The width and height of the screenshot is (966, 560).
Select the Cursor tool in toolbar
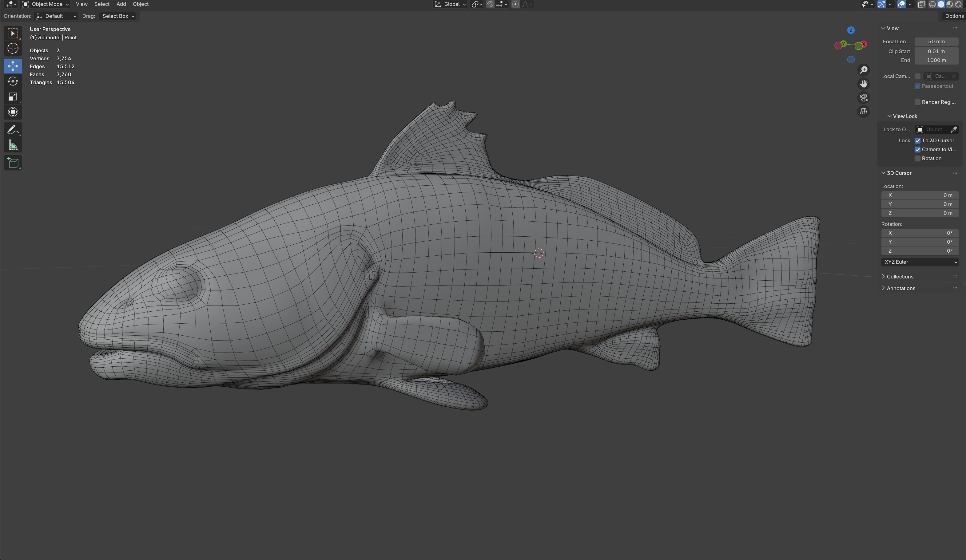pos(13,49)
